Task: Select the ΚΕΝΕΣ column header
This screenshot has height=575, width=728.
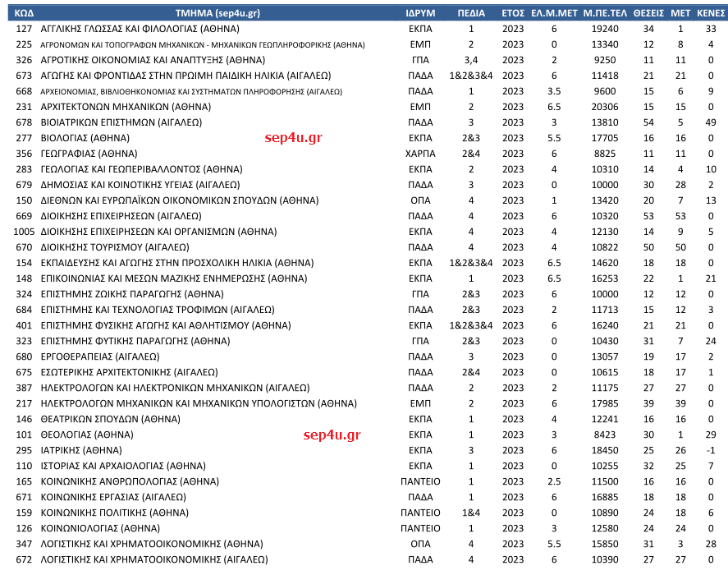Action: [710, 14]
